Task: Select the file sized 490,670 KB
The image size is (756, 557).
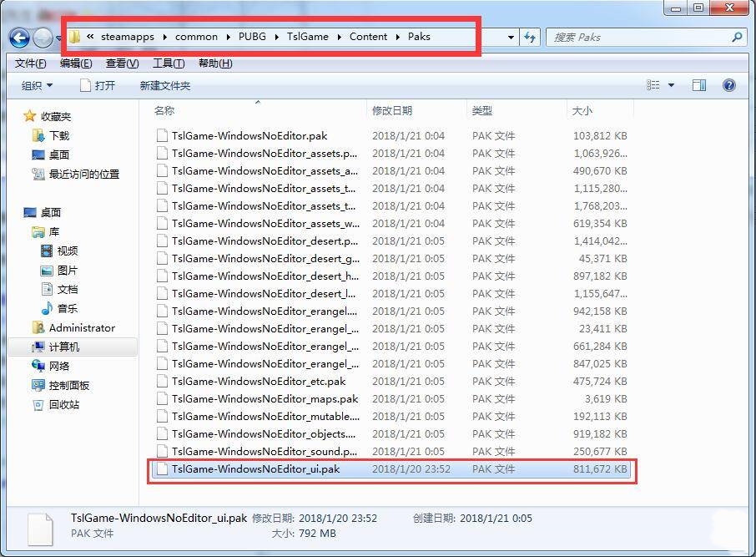Action: [x=391, y=171]
